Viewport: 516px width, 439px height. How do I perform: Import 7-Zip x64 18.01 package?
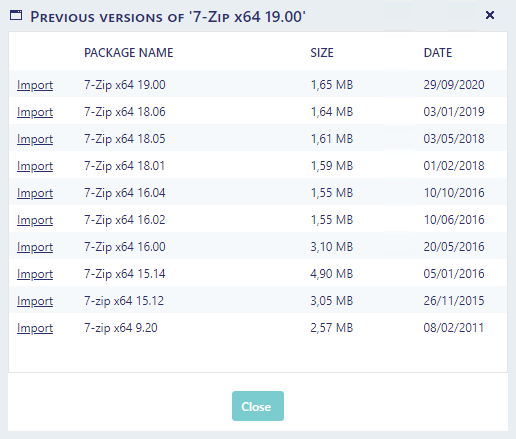click(x=35, y=166)
